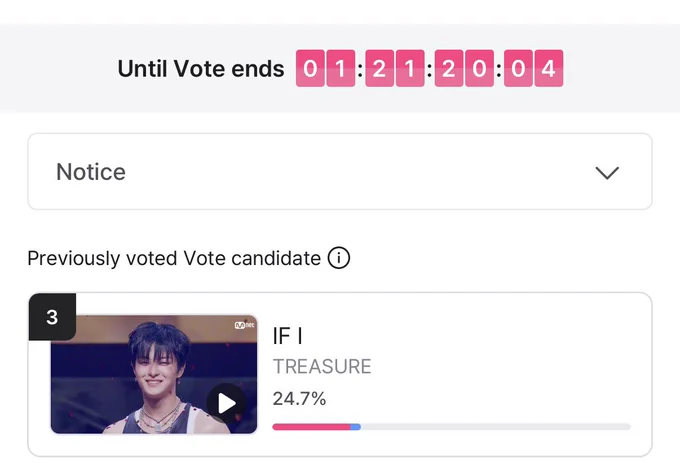Viewport: 680px width, 463px height.
Task: Expand the Notice chevron arrow
Action: pos(607,173)
